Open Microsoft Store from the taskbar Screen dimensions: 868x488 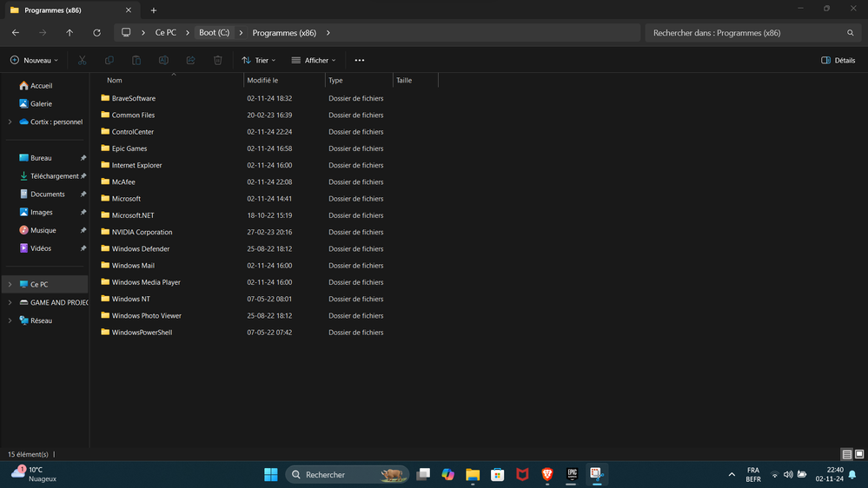pyautogui.click(x=498, y=474)
